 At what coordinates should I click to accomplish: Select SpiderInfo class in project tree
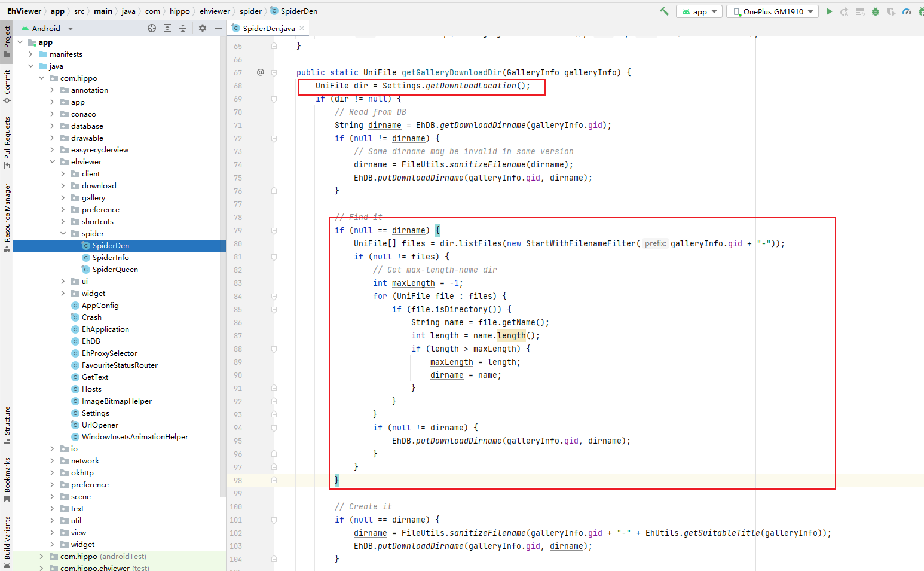click(x=111, y=258)
